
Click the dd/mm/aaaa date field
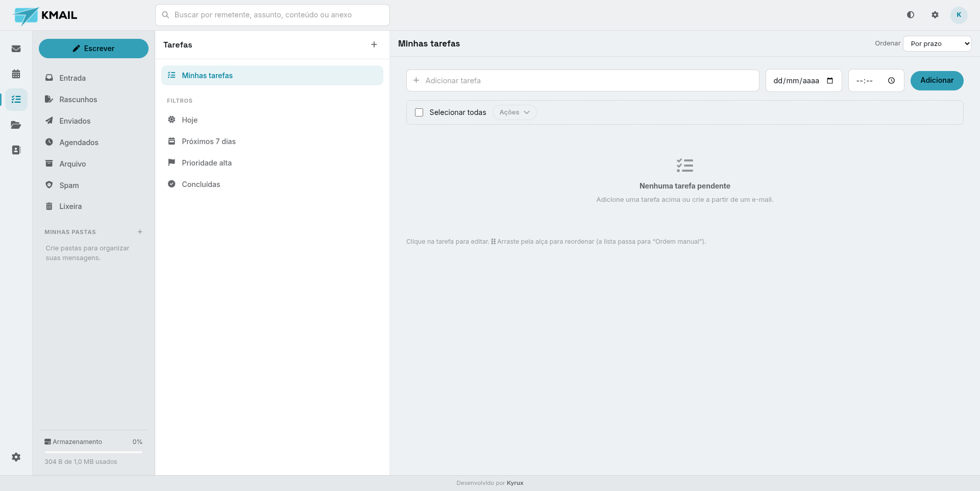click(803, 81)
